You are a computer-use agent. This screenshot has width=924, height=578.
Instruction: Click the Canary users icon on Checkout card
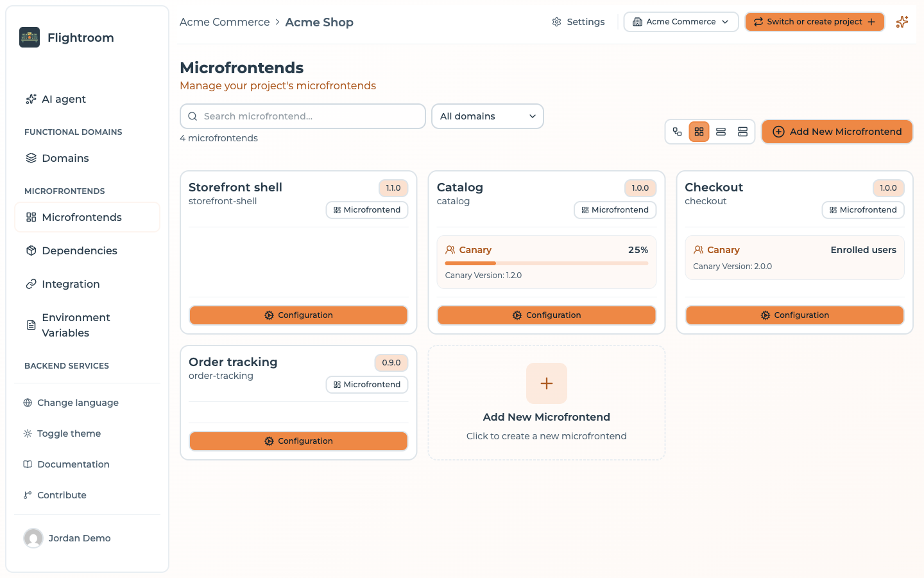point(699,250)
